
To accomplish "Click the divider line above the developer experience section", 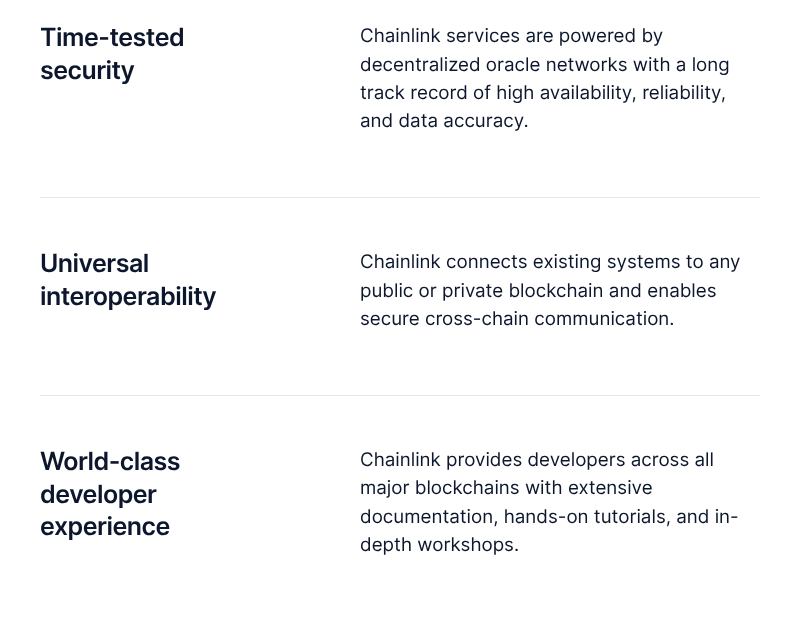I will (400, 395).
